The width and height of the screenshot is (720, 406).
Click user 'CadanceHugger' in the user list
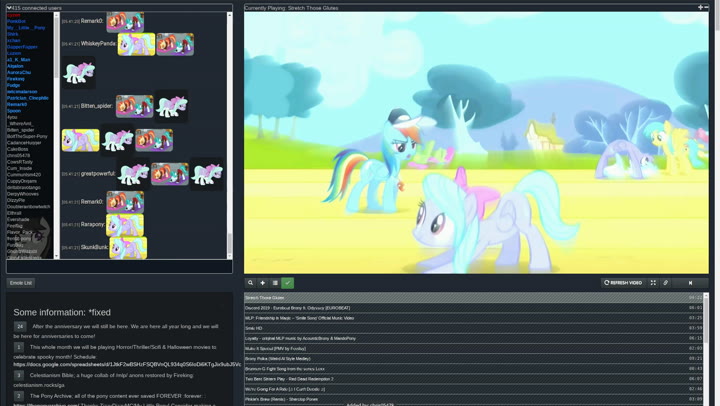(x=24, y=143)
